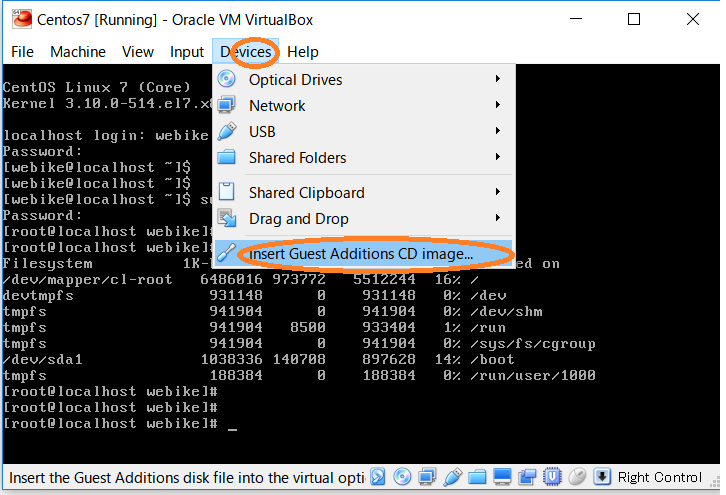Click the Shared Clipboard icon in menu
The height and width of the screenshot is (495, 726).
pos(226,191)
